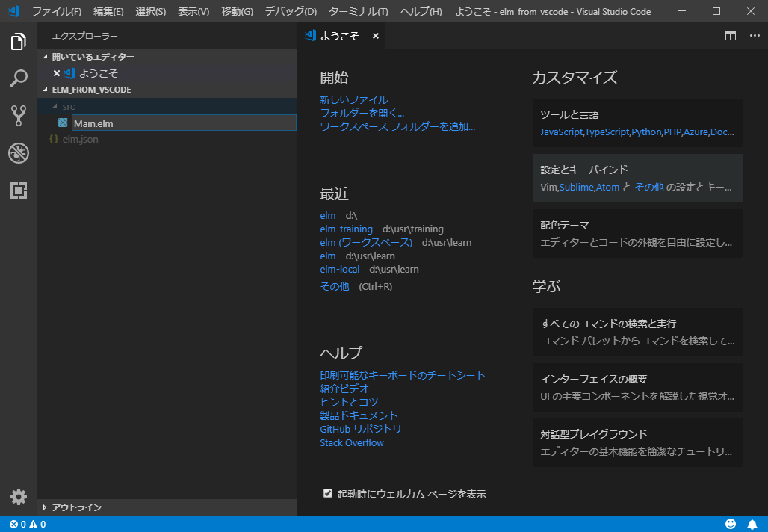Screen dimensions: 768x532
Task: Uncheck 起動時にウェルカムページを表示
Action: [x=328, y=493]
